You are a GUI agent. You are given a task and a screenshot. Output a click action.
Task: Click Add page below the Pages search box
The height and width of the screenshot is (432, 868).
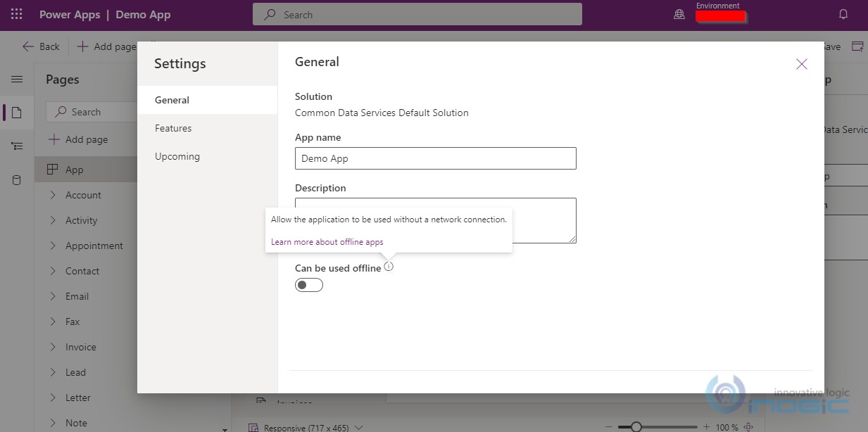(x=77, y=139)
